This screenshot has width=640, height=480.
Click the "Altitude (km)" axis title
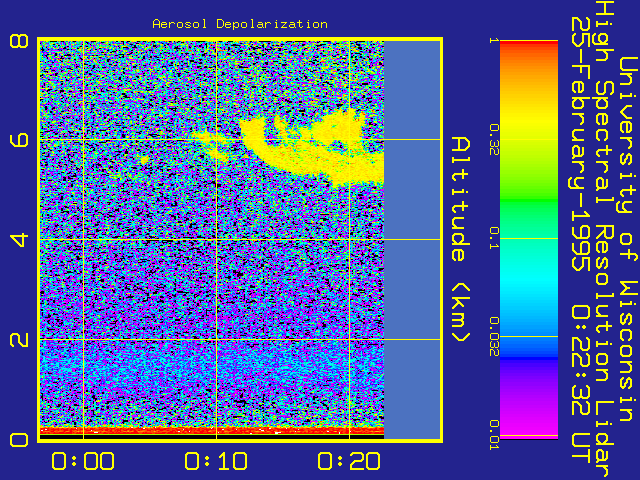pos(461,240)
